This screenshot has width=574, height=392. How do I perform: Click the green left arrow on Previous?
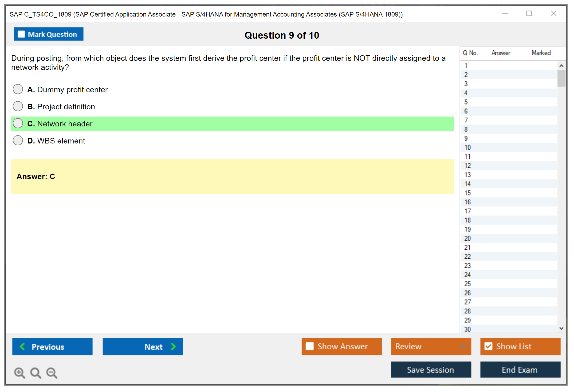[22, 346]
